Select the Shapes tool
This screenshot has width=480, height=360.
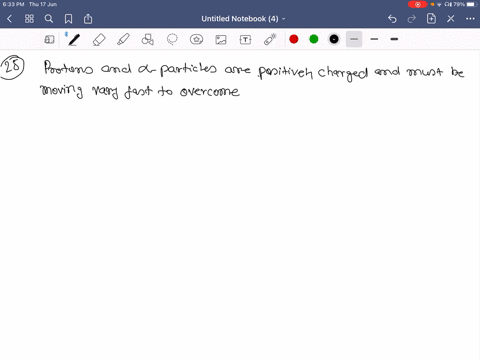click(x=148, y=40)
